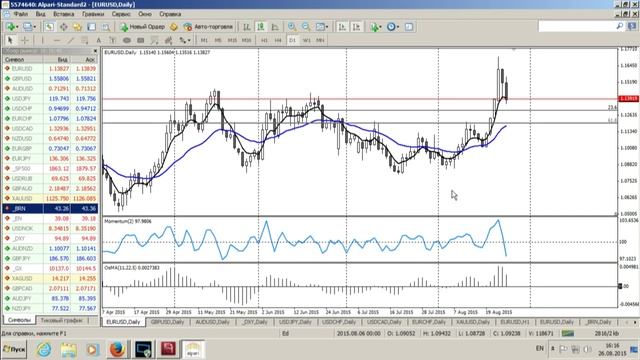Toggle the Авто-торговля button
Viewport: 640px width, 360px height.
click(x=208, y=27)
